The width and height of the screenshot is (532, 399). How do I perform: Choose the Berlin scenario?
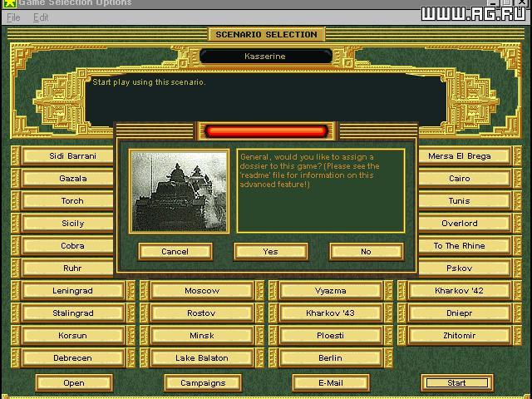click(x=331, y=358)
